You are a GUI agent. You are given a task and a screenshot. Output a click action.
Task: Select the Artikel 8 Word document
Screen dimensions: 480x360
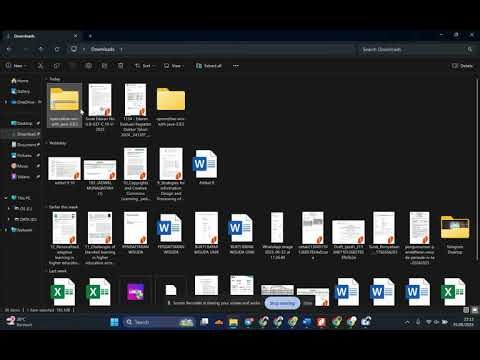pyautogui.click(x=206, y=167)
